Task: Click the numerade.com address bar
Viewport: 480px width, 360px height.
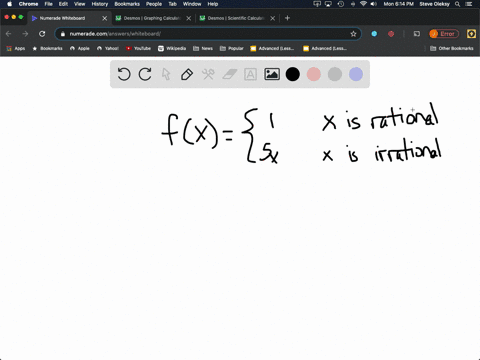Action: point(208,34)
